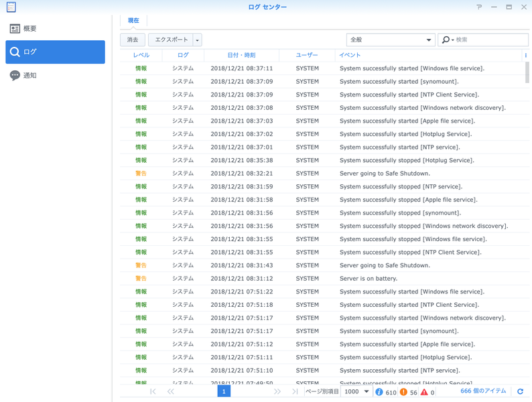
Task: Open help with the question mark icon
Action: (x=479, y=7)
